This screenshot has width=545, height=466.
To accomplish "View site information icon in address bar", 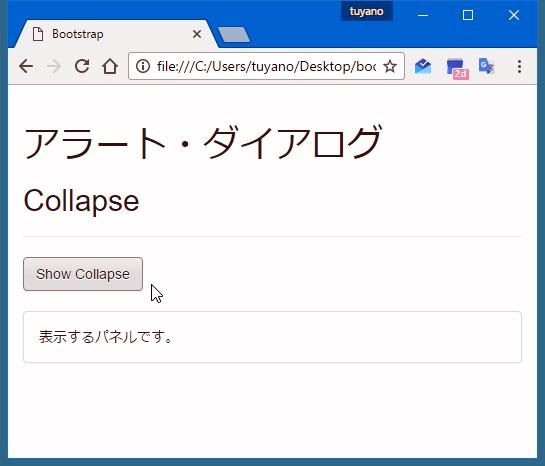I will pyautogui.click(x=143, y=66).
